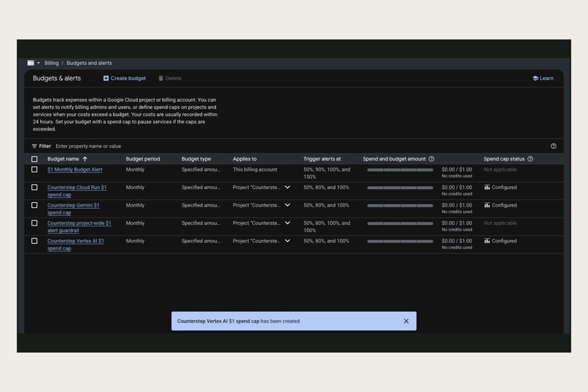Open the Budgets and alerts breadcrumb

(89, 63)
